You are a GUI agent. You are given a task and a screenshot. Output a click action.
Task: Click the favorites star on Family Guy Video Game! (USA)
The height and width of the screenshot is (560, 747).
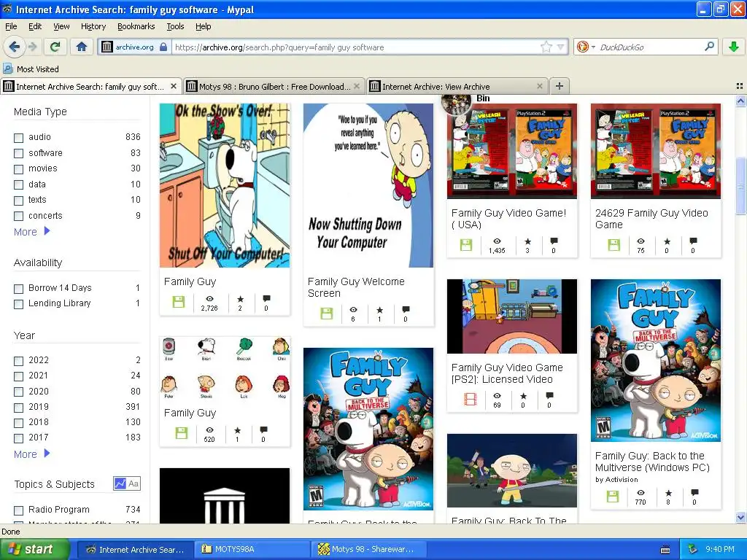(527, 241)
